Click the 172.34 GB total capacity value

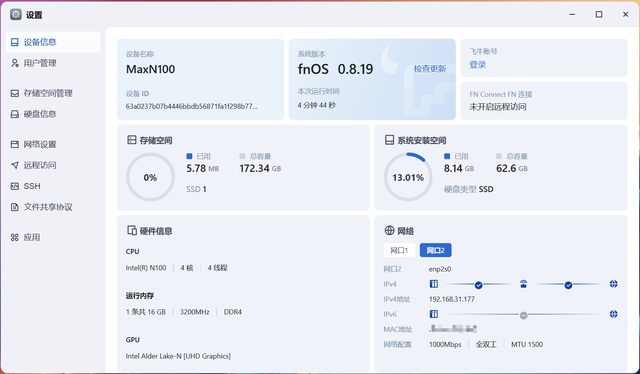pos(260,168)
